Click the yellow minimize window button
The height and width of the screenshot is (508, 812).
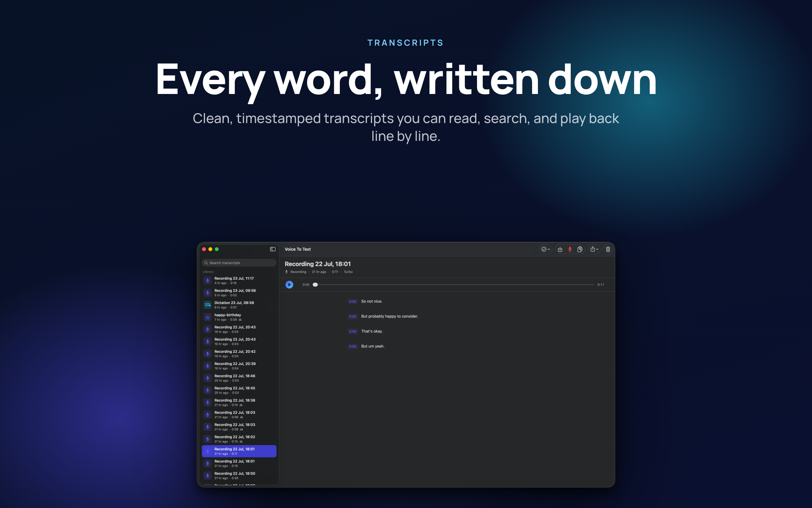pyautogui.click(x=210, y=249)
